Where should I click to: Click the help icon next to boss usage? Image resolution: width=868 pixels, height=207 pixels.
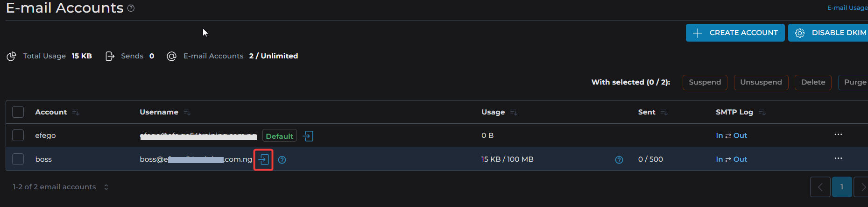click(x=619, y=160)
